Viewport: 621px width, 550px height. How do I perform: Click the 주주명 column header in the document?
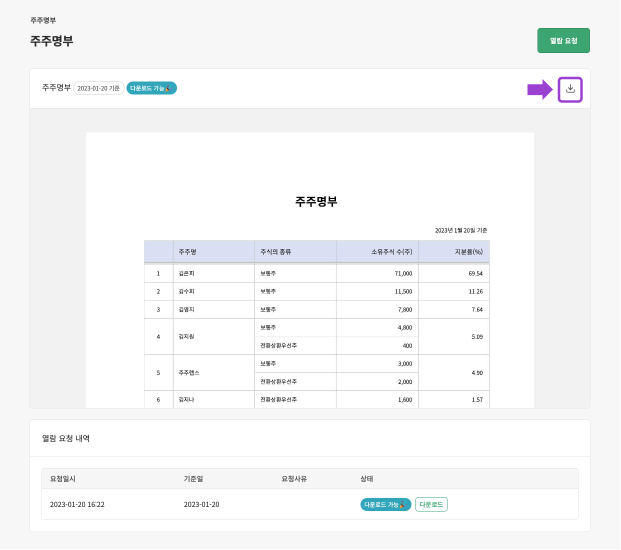(x=187, y=251)
